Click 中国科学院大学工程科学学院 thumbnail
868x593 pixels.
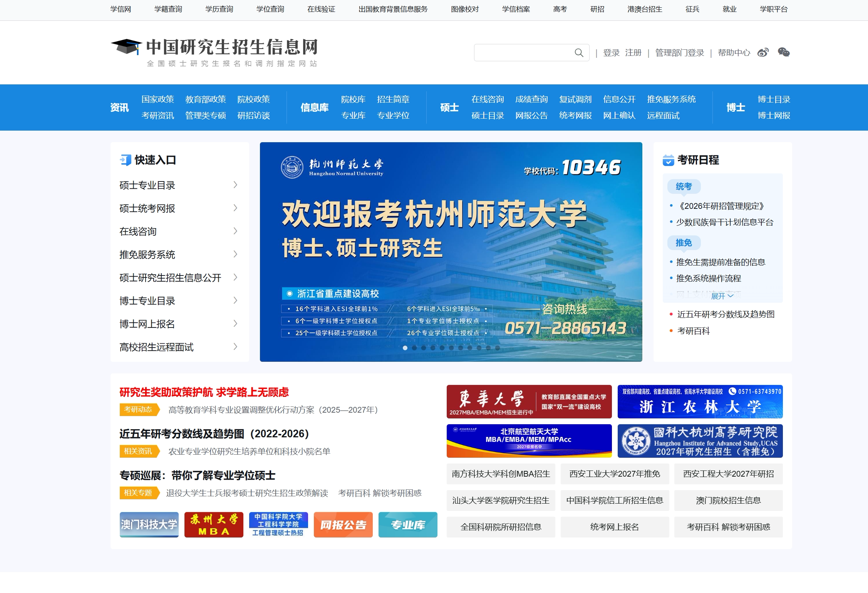(x=278, y=525)
